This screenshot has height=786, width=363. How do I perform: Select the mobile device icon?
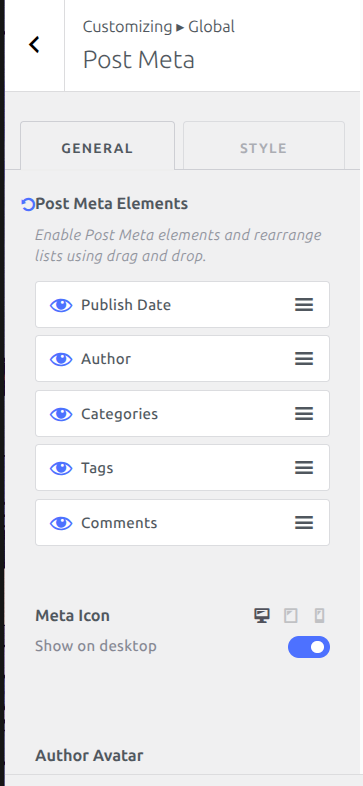point(319,616)
